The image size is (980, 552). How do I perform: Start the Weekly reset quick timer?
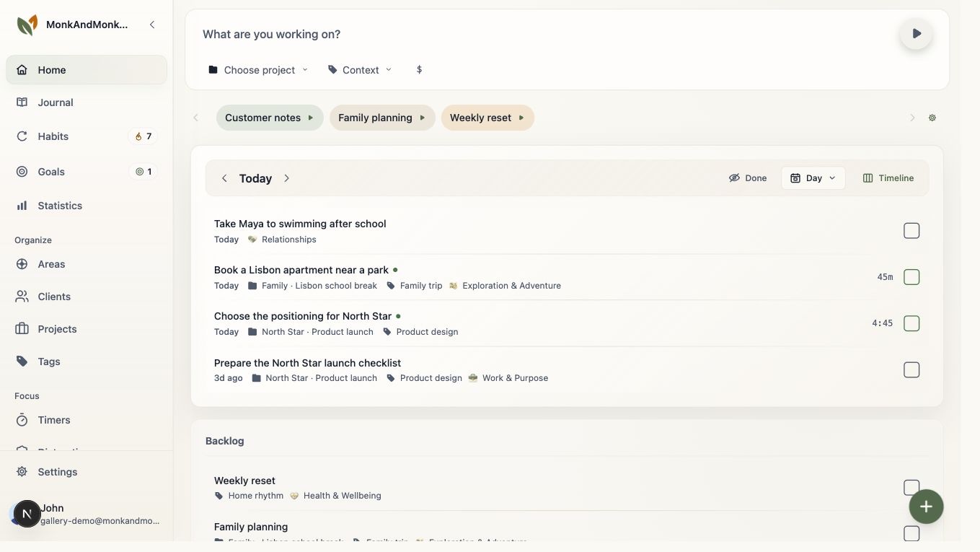tap(487, 118)
